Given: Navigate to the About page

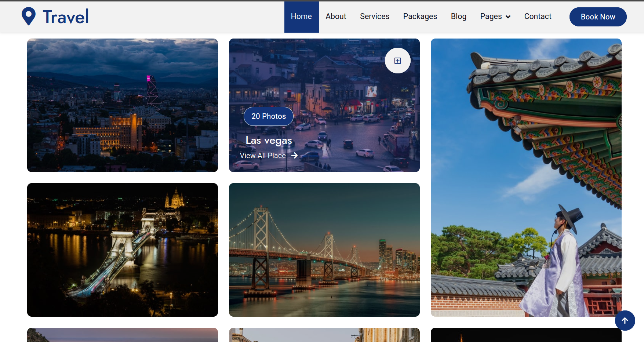Looking at the screenshot, I should click(335, 16).
